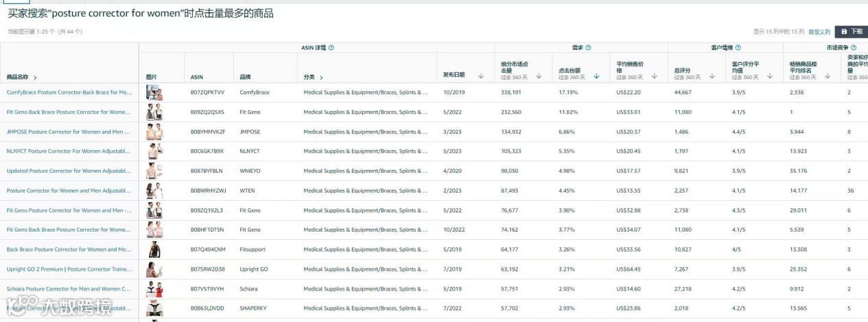Select ASIN text B087BYFBLN

tap(207, 171)
